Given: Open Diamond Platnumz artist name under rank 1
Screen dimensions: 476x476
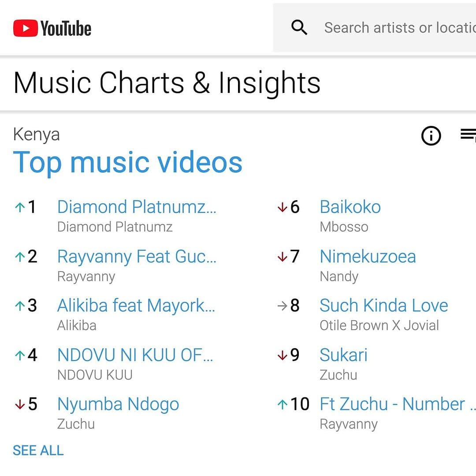Looking at the screenshot, I should click(115, 227).
